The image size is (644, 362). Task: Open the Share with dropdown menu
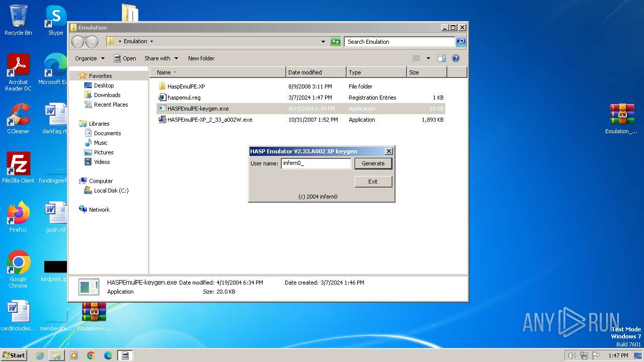[160, 58]
